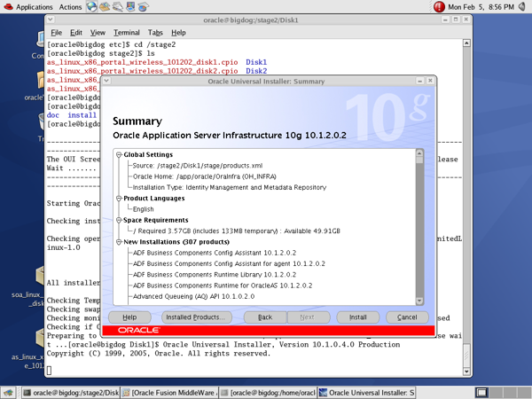Click the Installed Products... button
The width and height of the screenshot is (532, 399).
pos(197,317)
